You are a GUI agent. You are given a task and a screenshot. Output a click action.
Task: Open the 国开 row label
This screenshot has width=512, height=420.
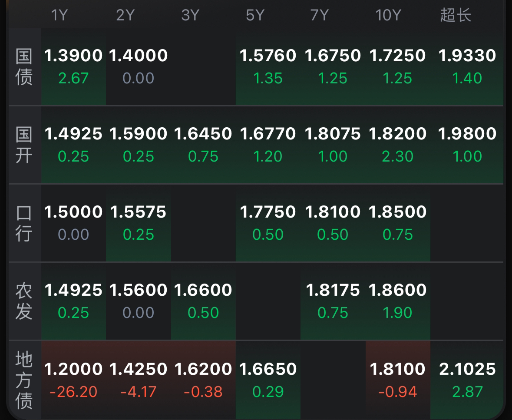click(24, 145)
